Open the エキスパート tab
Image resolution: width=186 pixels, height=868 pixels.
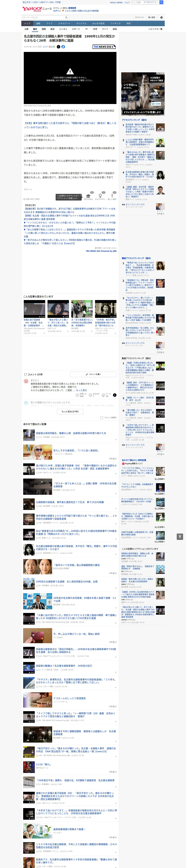64,24
